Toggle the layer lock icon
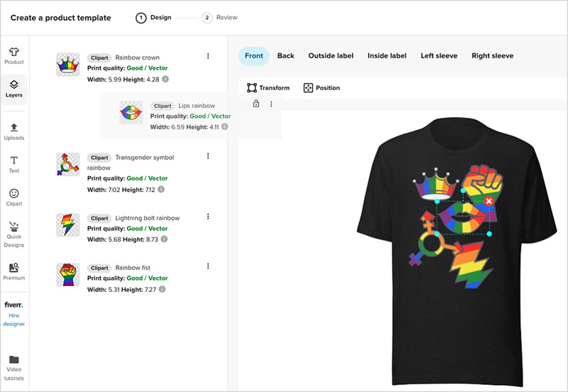 point(256,104)
